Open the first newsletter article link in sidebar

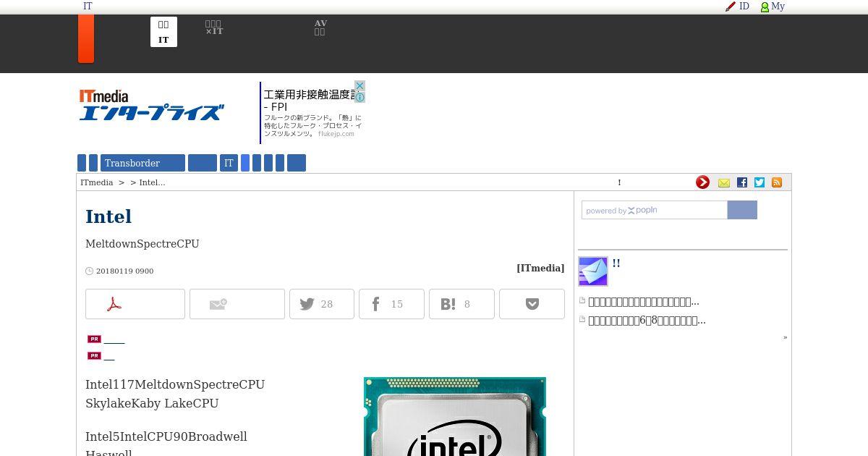click(644, 302)
